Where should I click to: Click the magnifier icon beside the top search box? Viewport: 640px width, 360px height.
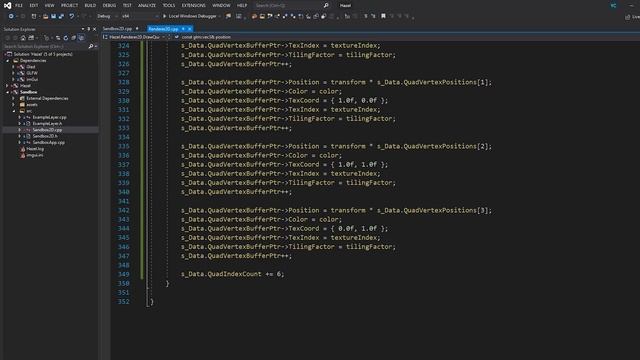point(326,5)
